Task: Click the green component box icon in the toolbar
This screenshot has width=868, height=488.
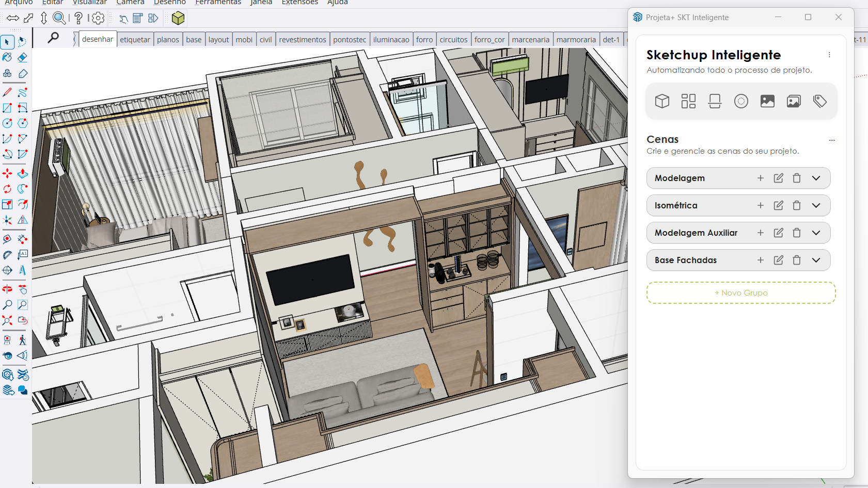Action: tap(178, 18)
